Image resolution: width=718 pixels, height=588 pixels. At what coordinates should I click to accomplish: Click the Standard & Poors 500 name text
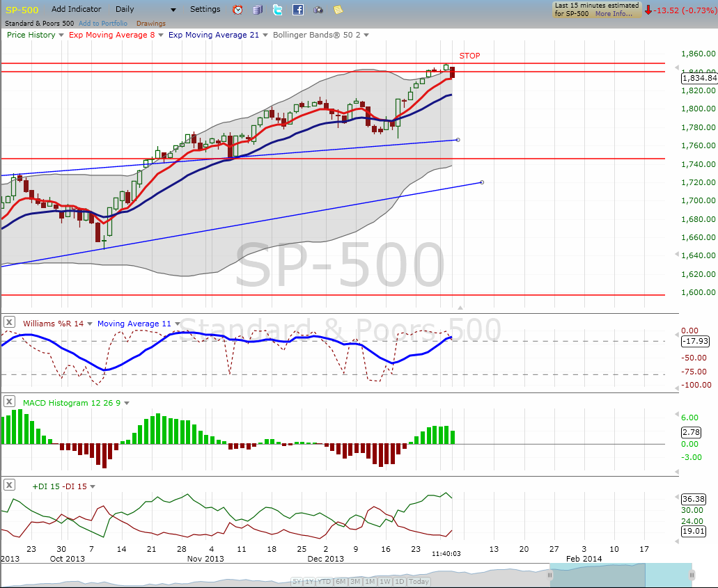tap(40, 24)
